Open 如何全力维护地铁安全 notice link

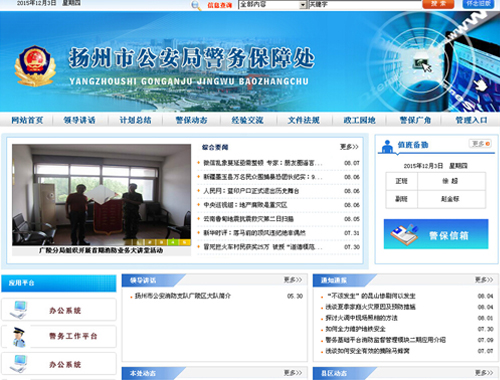click(x=355, y=329)
